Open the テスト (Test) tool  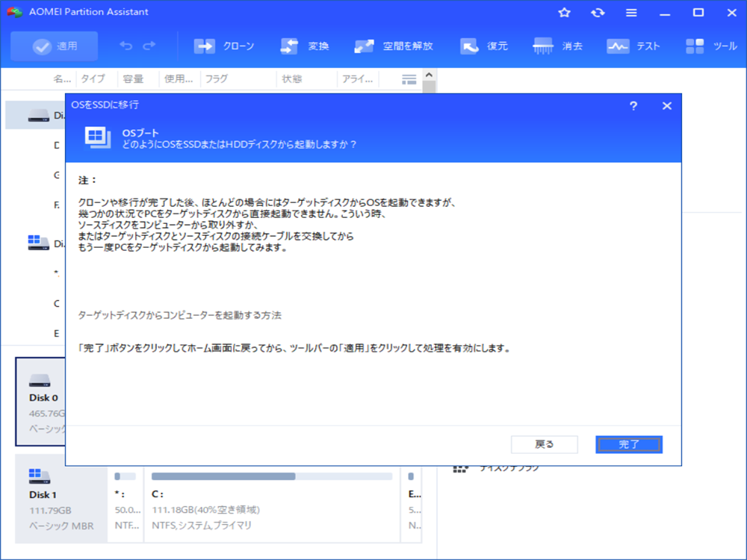[633, 46]
